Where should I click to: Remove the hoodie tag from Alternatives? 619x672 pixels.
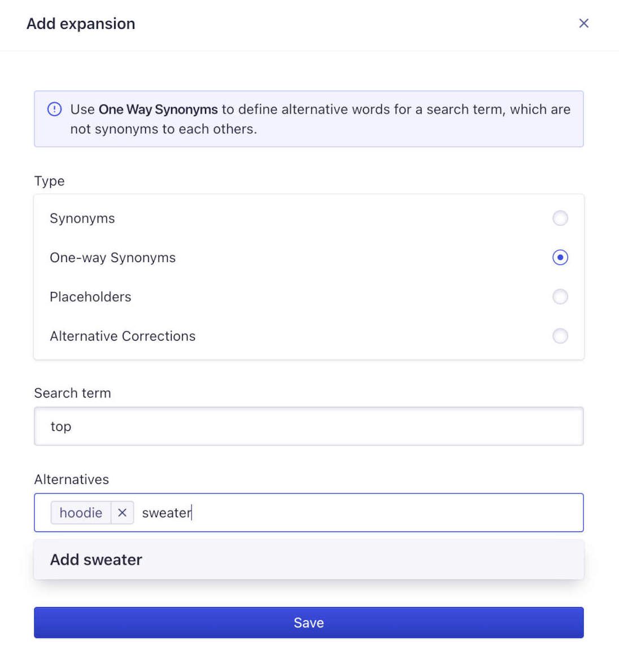click(x=122, y=513)
